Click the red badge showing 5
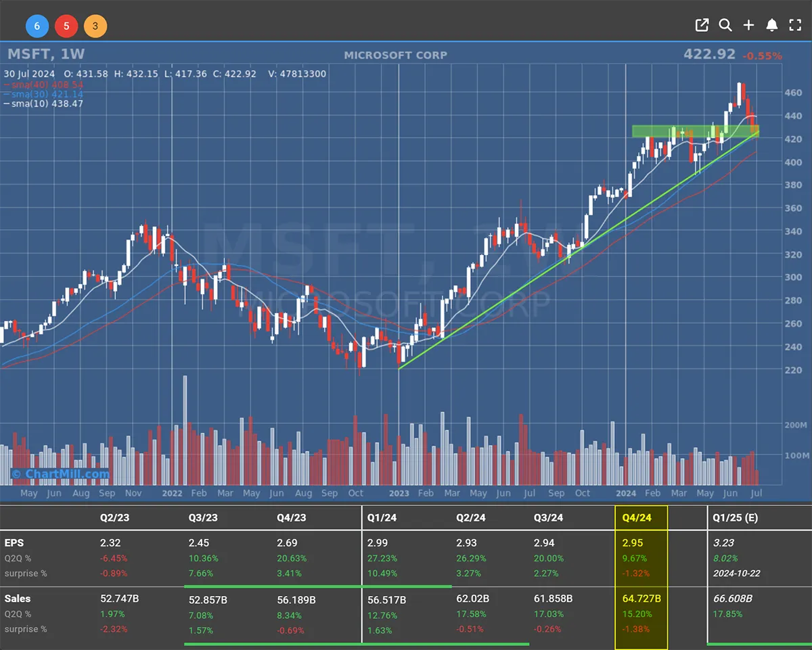 (x=66, y=26)
